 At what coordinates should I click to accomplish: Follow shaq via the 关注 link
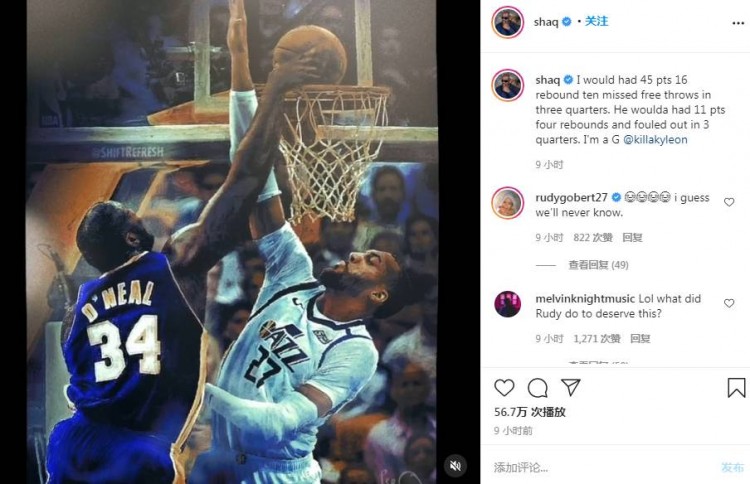596,22
